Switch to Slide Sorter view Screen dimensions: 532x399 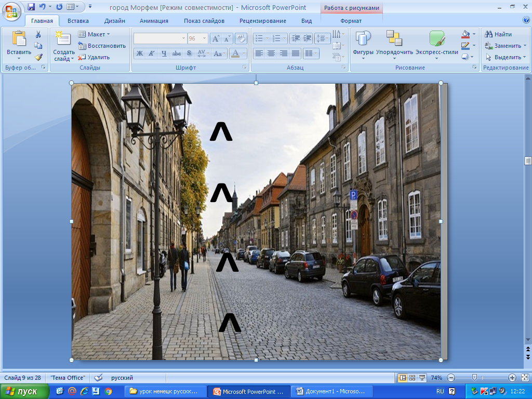[x=412, y=378]
